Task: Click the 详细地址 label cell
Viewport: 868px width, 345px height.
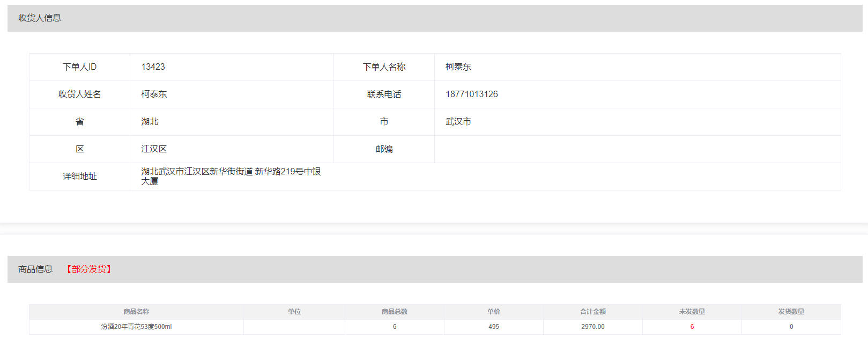Action: tap(79, 177)
